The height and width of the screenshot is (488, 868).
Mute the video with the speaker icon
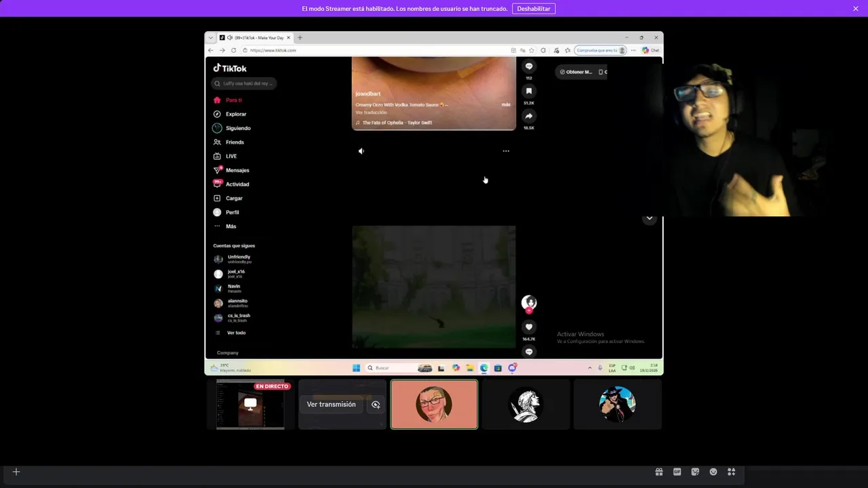pyautogui.click(x=361, y=151)
